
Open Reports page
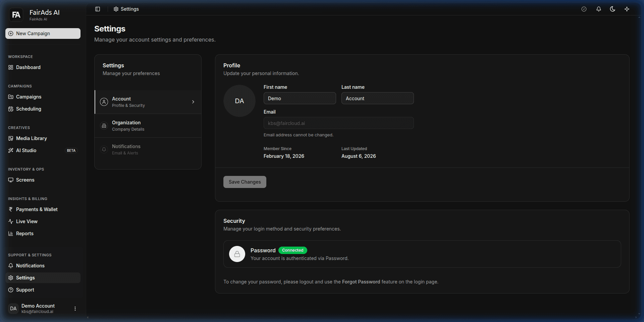pos(43,234)
